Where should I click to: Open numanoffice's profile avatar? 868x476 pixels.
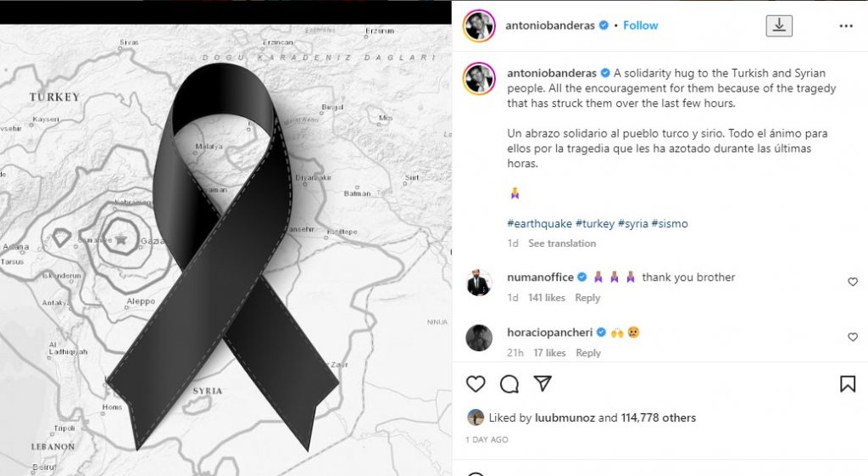click(x=479, y=283)
